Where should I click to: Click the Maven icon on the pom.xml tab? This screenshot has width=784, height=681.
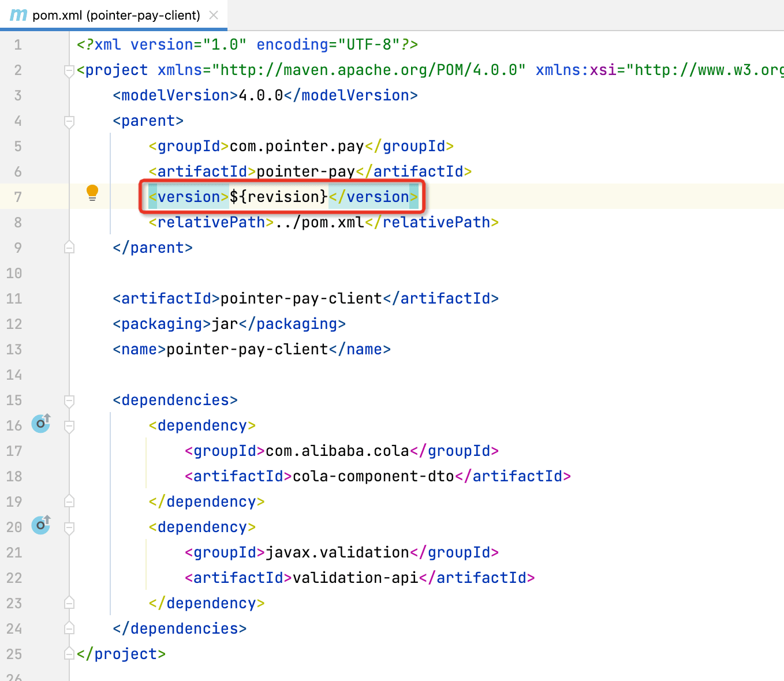pos(18,15)
